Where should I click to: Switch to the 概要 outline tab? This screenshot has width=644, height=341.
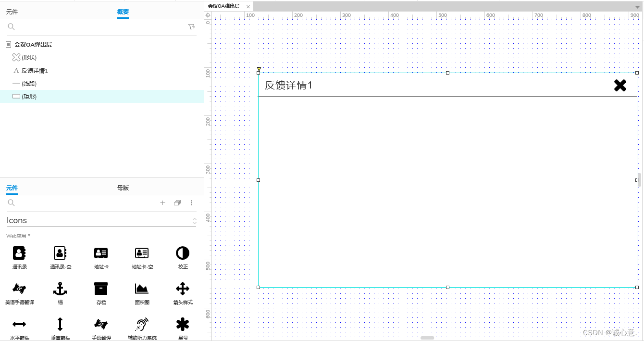coord(123,12)
